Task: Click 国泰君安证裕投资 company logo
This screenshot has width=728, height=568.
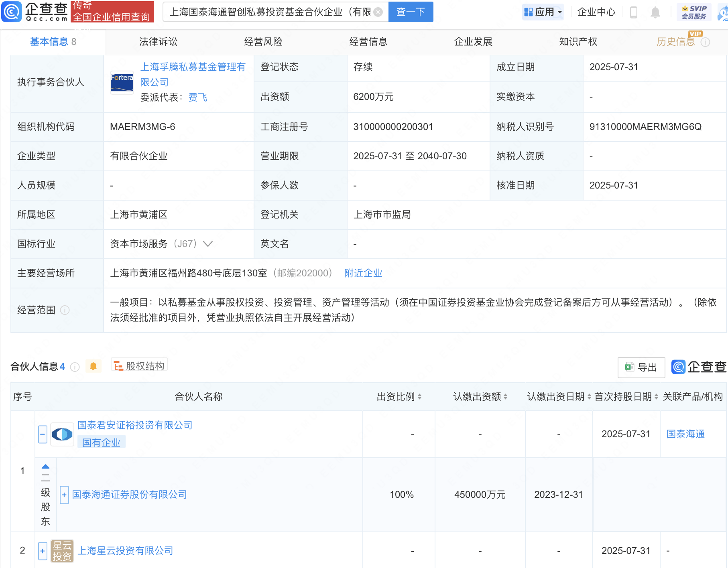Action: pyautogui.click(x=62, y=434)
